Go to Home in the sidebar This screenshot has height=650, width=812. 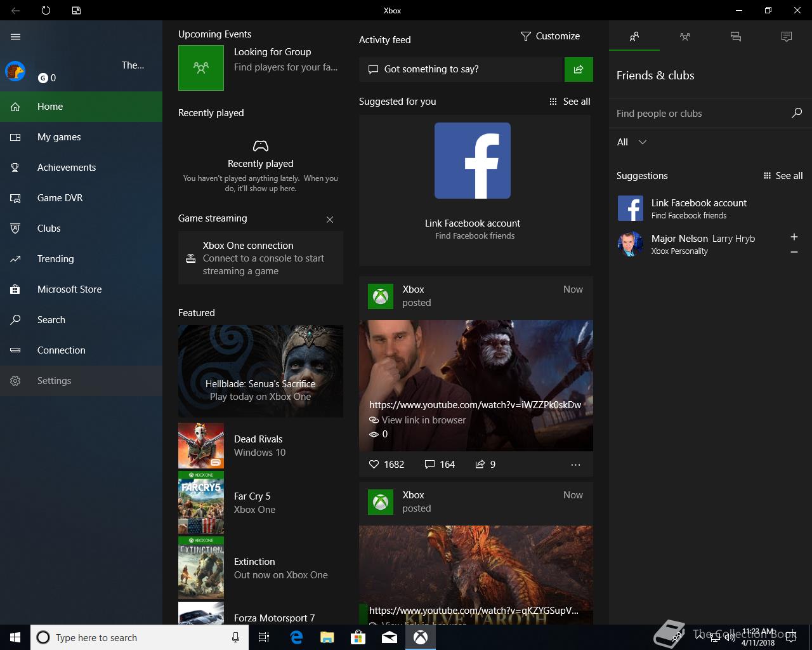click(x=81, y=107)
